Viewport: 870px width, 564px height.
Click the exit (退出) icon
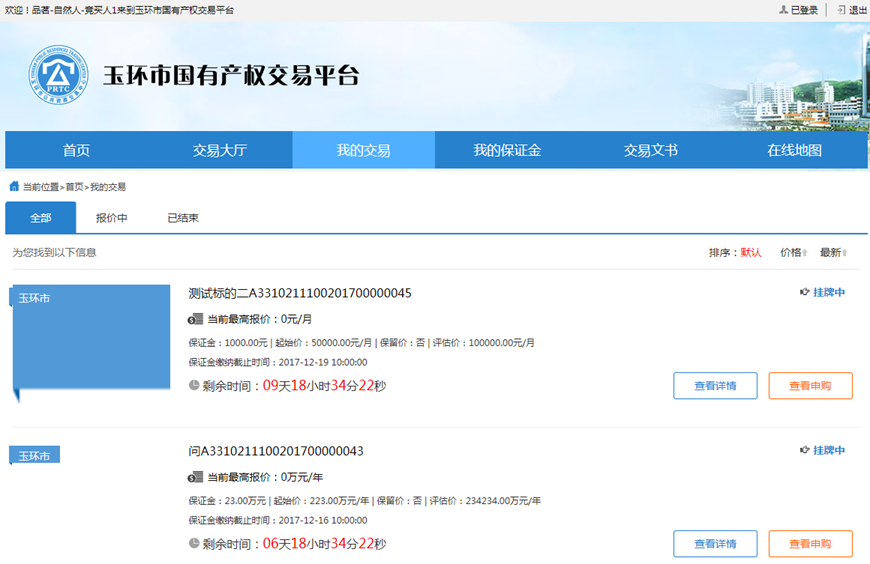tap(841, 10)
